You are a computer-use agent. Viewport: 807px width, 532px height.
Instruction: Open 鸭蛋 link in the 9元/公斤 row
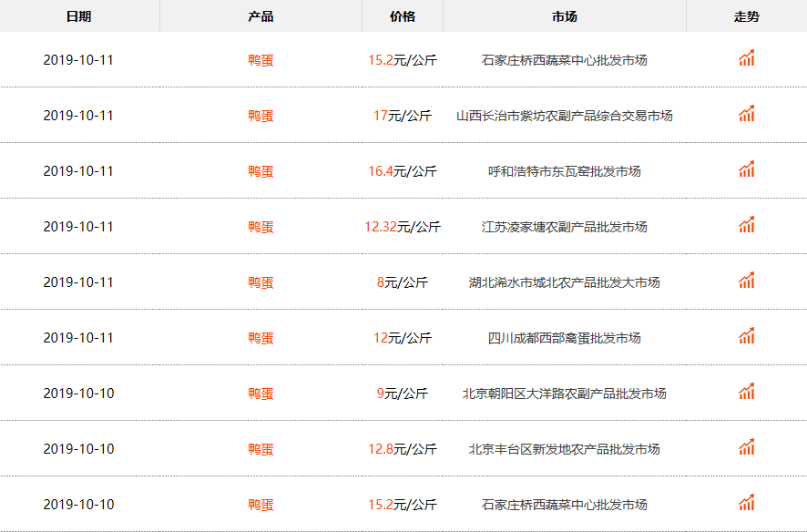tap(260, 394)
